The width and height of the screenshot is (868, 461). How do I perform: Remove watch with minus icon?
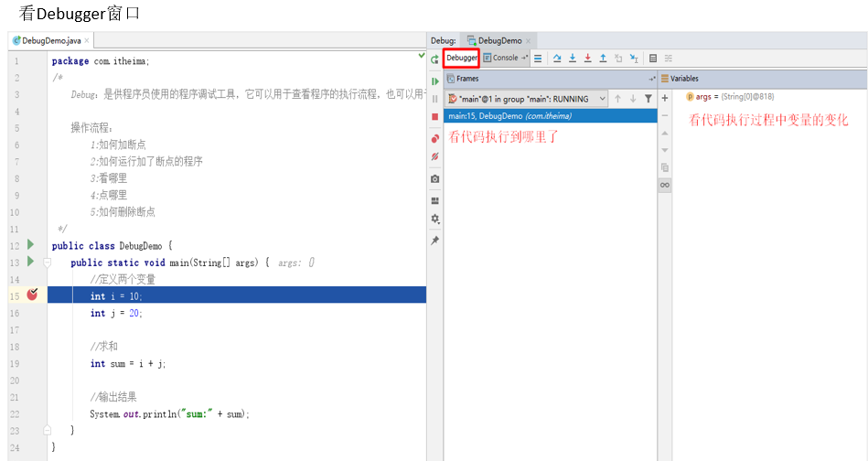click(665, 115)
